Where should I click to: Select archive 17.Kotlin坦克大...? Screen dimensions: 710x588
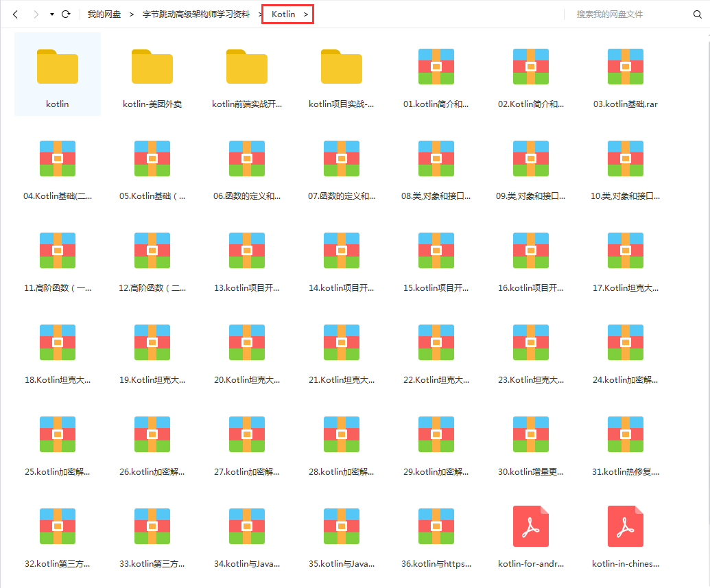[x=626, y=258]
